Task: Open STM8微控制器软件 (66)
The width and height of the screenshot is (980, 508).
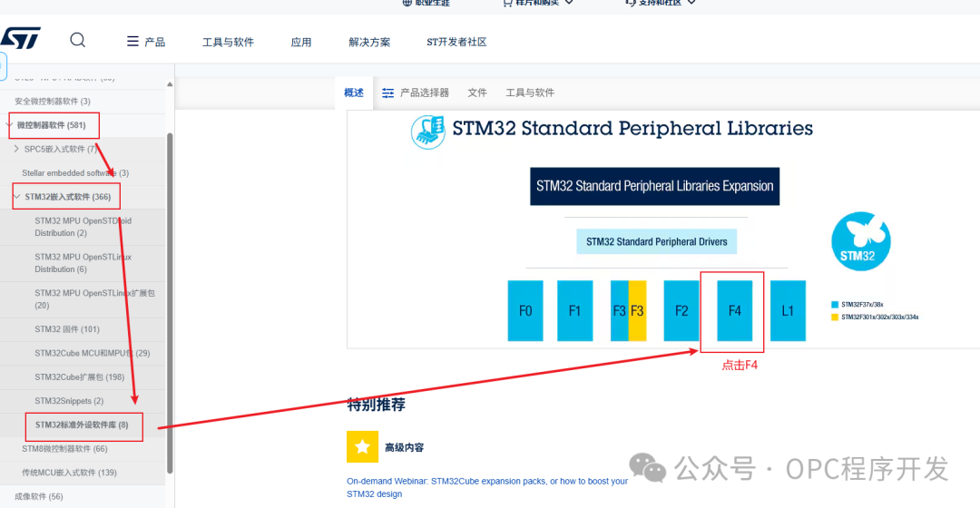Action: click(64, 449)
